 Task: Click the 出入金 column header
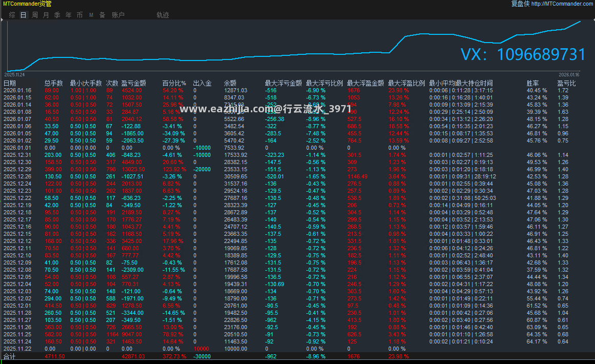[x=202, y=83]
